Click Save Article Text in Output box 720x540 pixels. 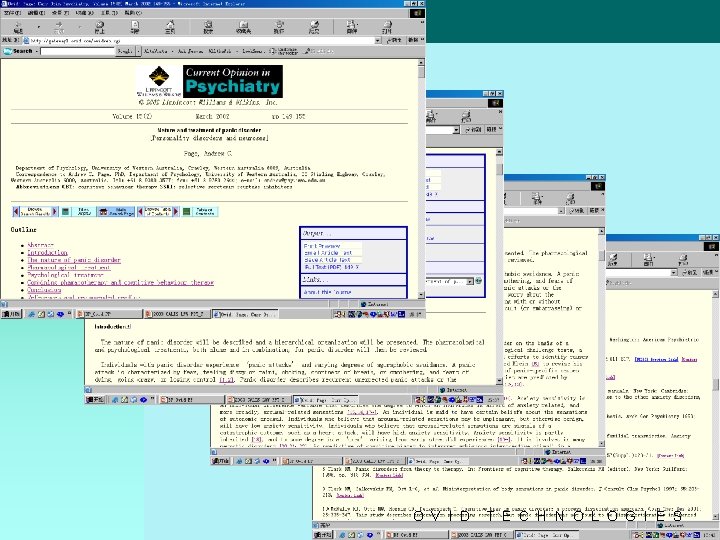[327, 260]
